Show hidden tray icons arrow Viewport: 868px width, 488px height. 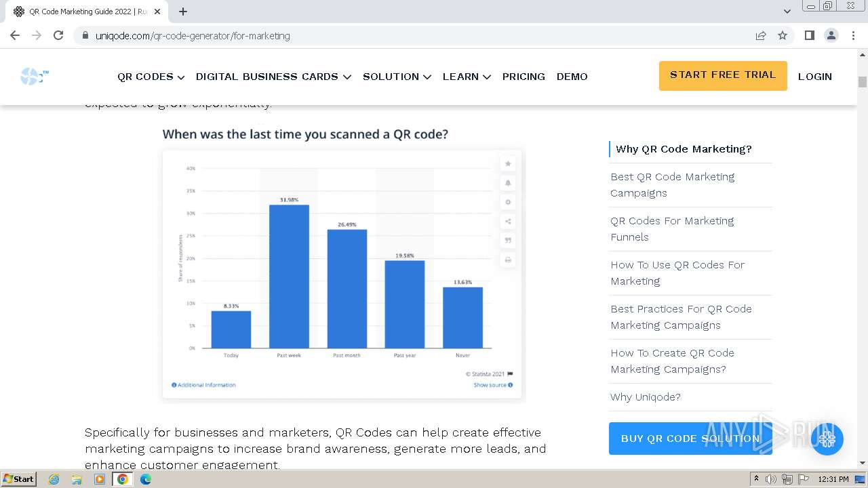click(756, 479)
